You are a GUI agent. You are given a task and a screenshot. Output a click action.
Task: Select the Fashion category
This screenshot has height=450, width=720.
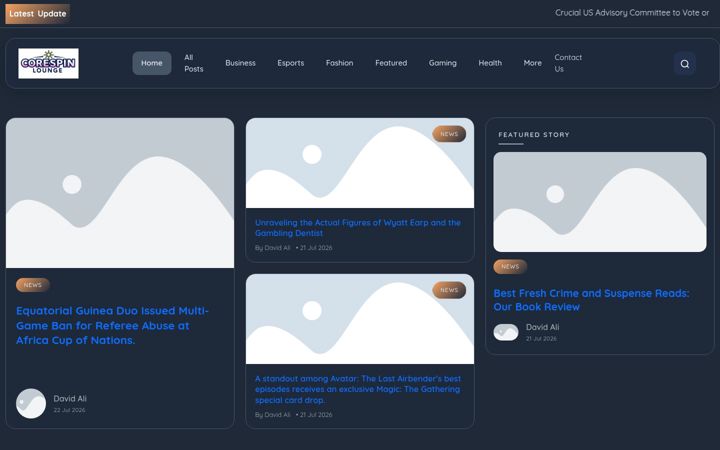(x=339, y=63)
